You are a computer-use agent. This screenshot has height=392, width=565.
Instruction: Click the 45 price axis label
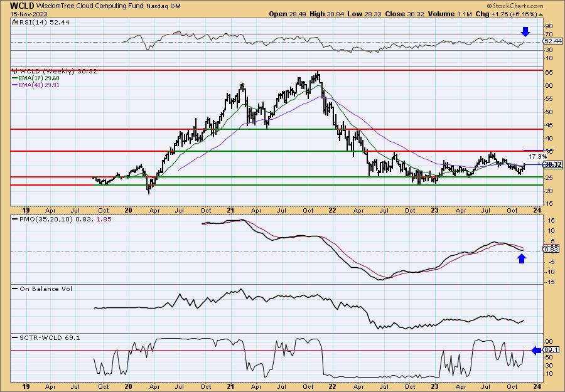[x=549, y=125]
